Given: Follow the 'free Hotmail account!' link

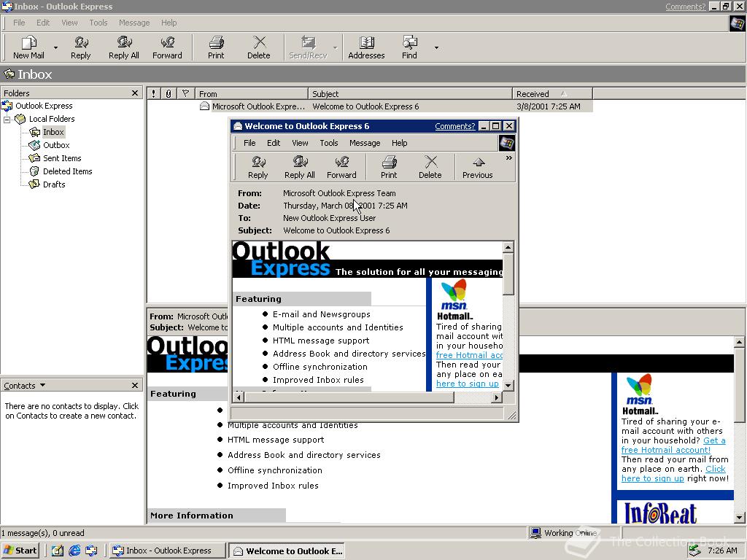Looking at the screenshot, I should (x=665, y=450).
